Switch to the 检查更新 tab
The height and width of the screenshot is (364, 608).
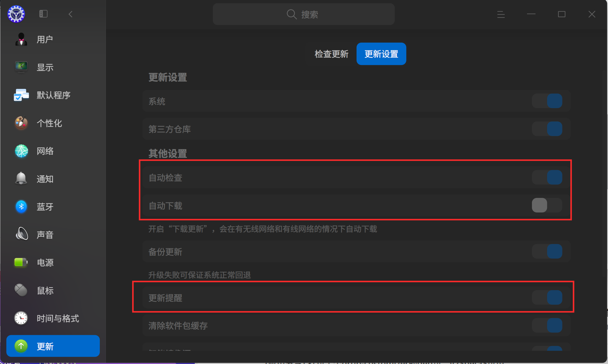tap(332, 54)
